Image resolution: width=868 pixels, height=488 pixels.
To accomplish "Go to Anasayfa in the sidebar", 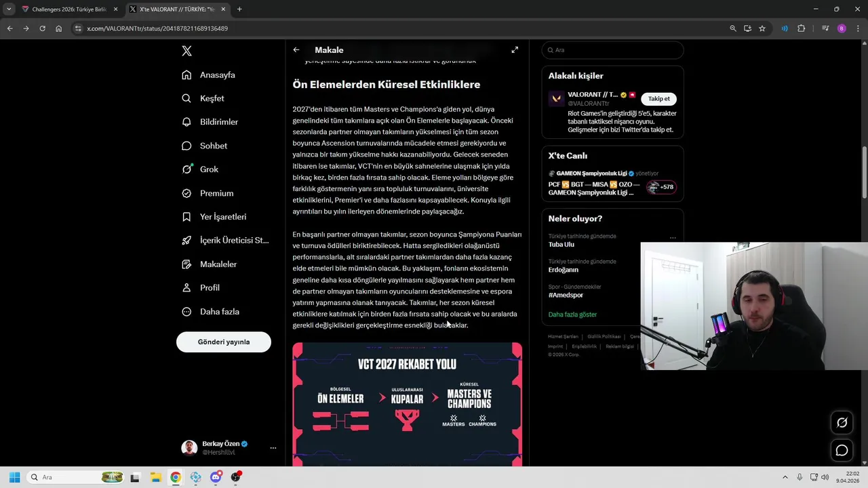I will 209,75.
